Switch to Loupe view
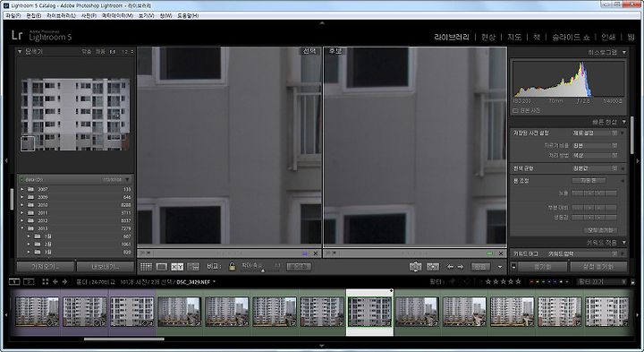Viewport: 644px width, 352px height. 161,267
